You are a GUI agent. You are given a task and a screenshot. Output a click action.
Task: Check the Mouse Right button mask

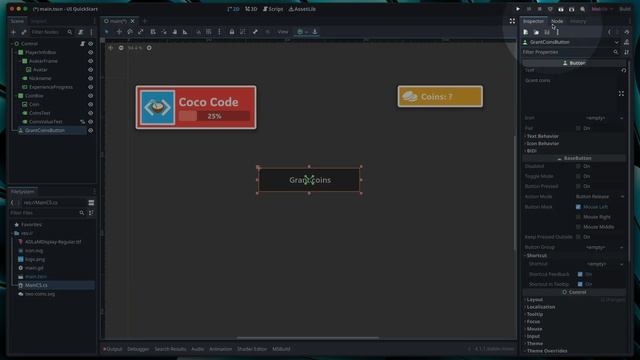click(578, 217)
